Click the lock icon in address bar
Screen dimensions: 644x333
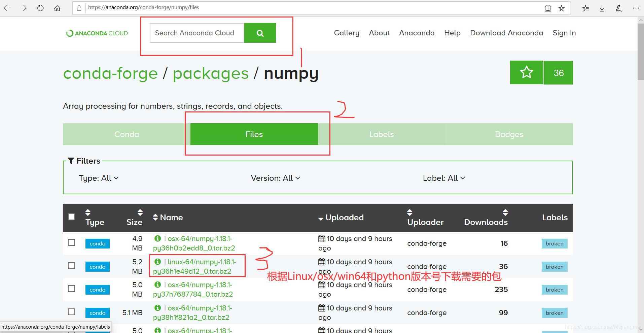coord(79,8)
